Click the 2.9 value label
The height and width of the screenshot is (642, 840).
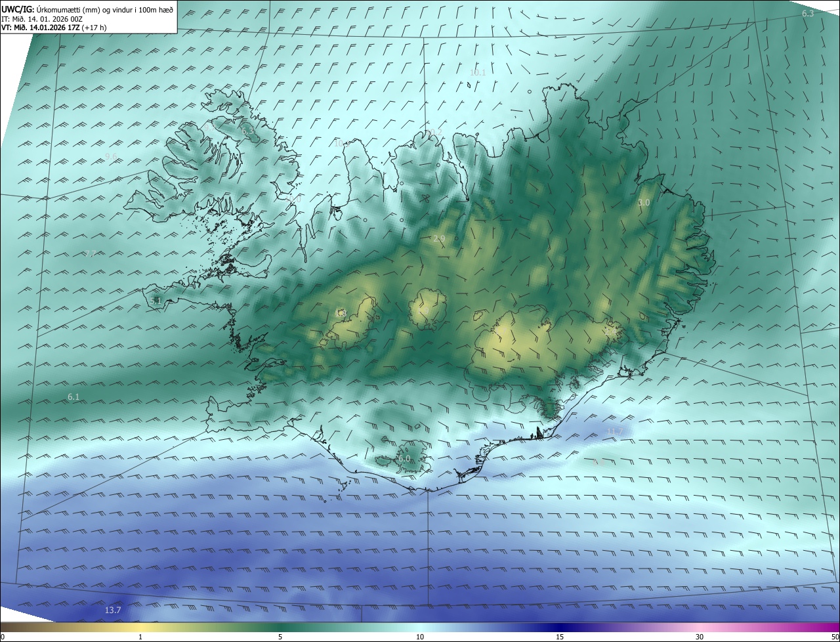pyautogui.click(x=439, y=238)
